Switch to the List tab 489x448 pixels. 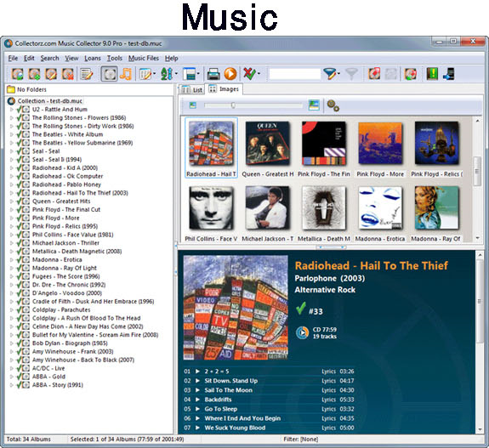pyautogui.click(x=192, y=90)
